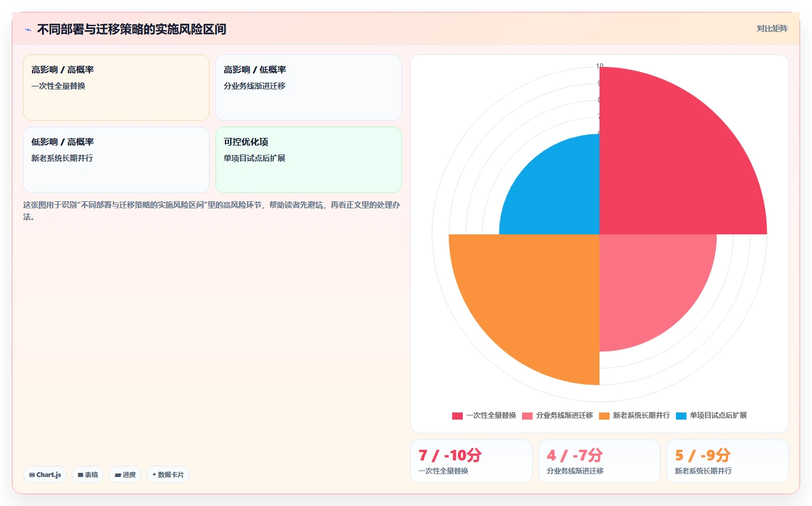
Task: Toggle the red 一次性全量替换 legend swatch
Action: click(x=457, y=415)
